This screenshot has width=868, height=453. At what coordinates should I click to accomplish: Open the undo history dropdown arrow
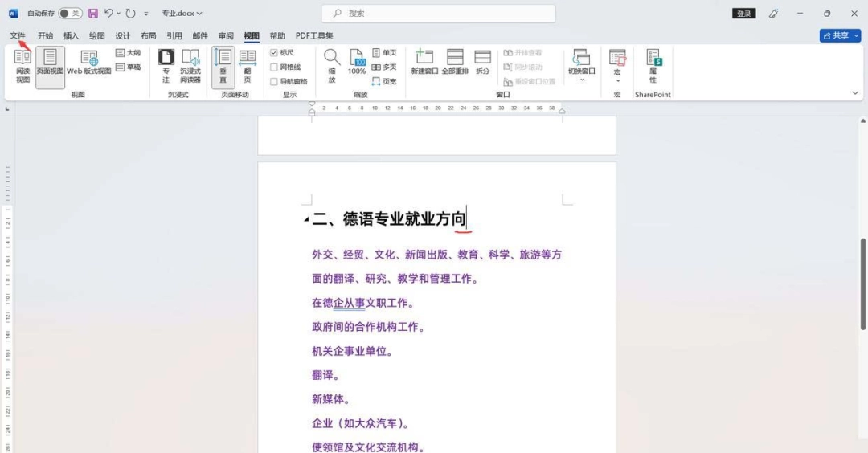click(118, 14)
